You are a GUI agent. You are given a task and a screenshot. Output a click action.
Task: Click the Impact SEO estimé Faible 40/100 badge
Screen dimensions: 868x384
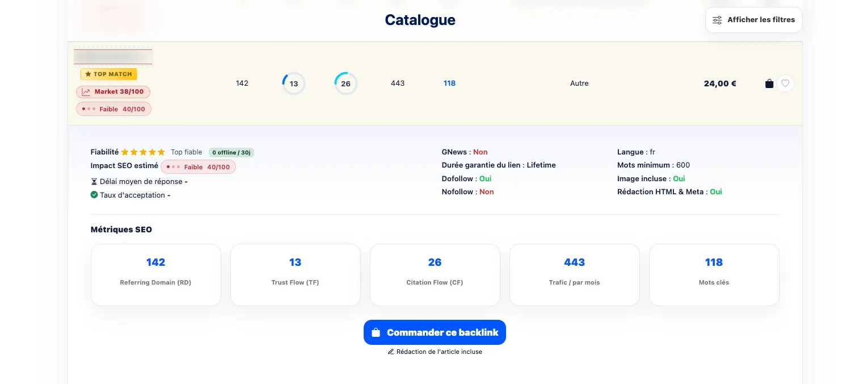pos(199,167)
